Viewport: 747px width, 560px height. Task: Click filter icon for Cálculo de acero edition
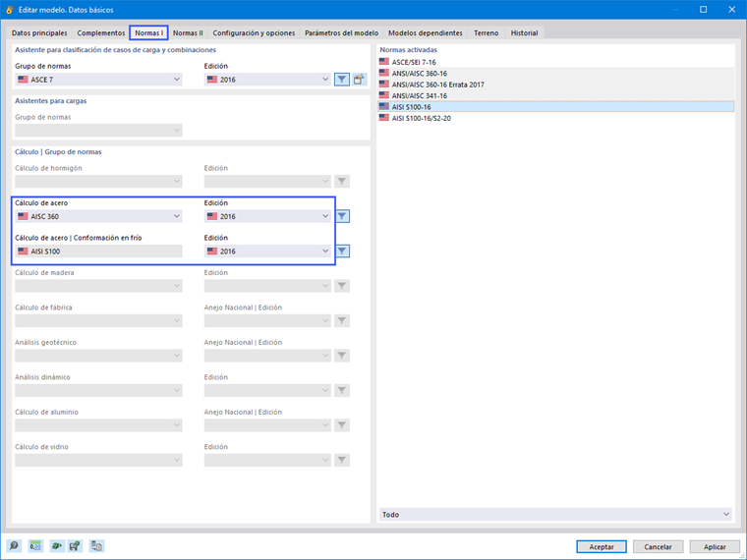342,216
